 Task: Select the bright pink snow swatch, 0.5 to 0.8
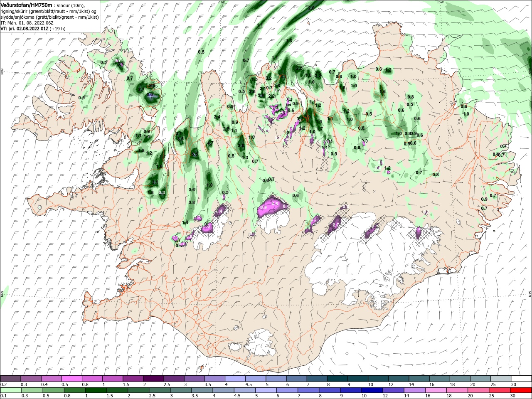pos(72,379)
